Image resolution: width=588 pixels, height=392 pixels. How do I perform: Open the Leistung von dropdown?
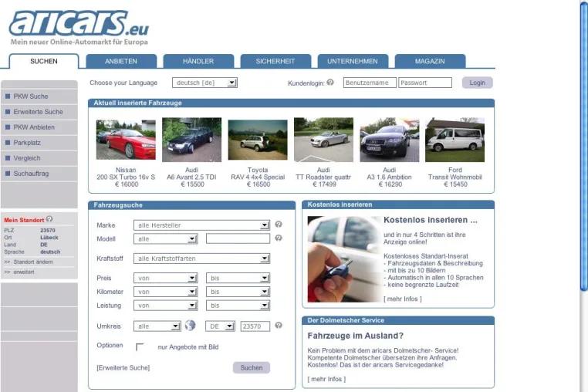(x=165, y=306)
